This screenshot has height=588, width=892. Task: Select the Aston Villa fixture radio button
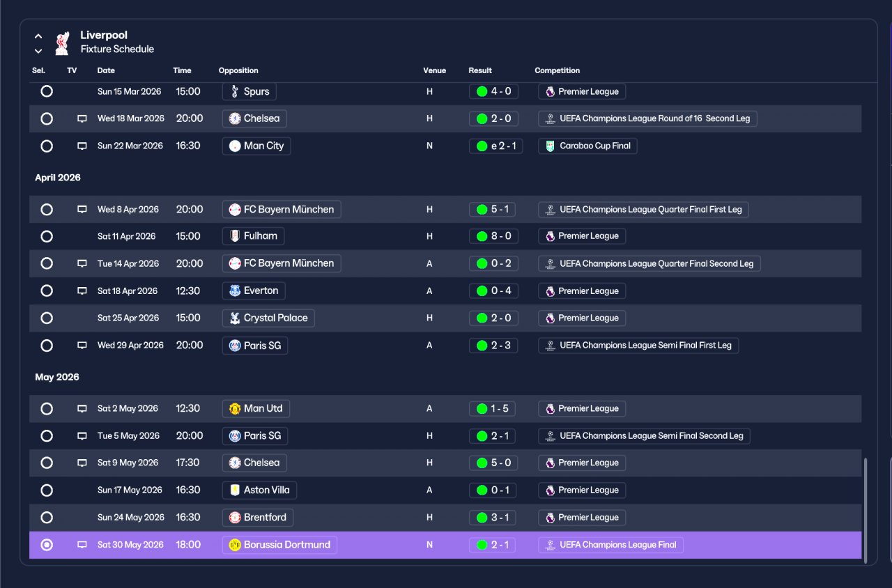click(x=47, y=490)
